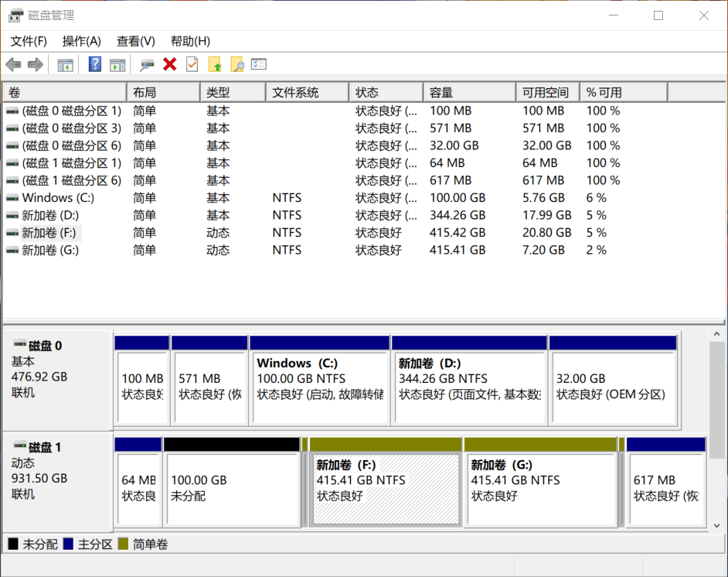
Task: Select the 新加卷 (G:) volume row
Action: 364,251
